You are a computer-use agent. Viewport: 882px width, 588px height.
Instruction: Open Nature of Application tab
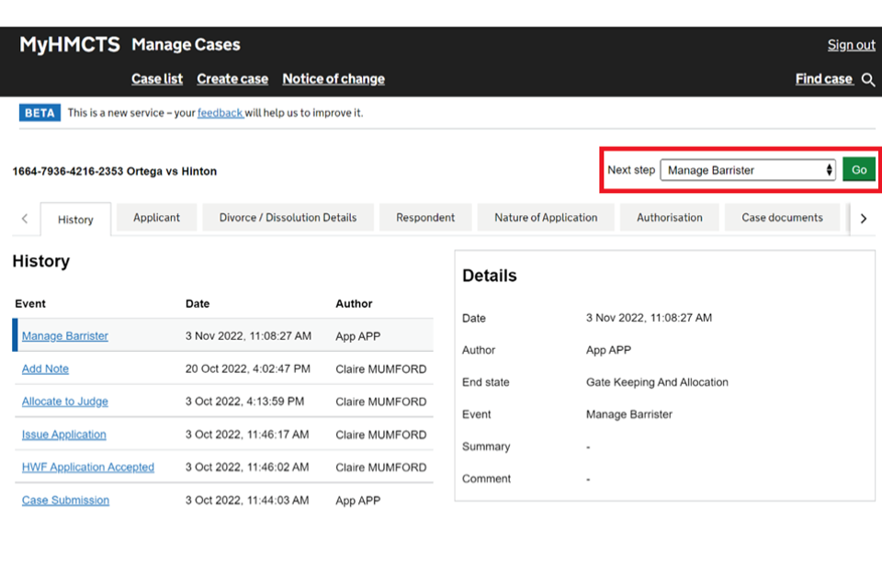pyautogui.click(x=546, y=218)
